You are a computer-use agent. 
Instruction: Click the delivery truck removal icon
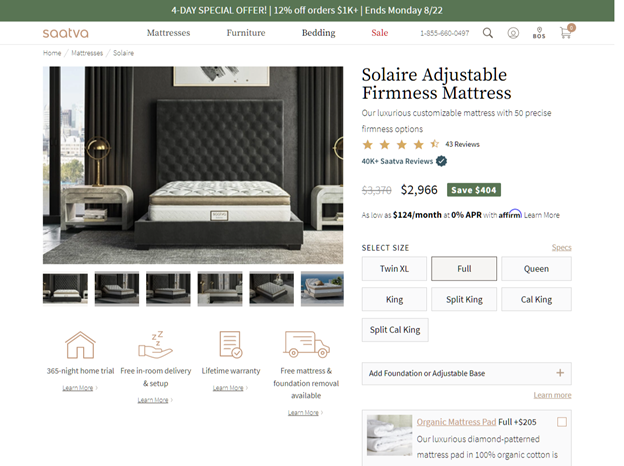[306, 344]
